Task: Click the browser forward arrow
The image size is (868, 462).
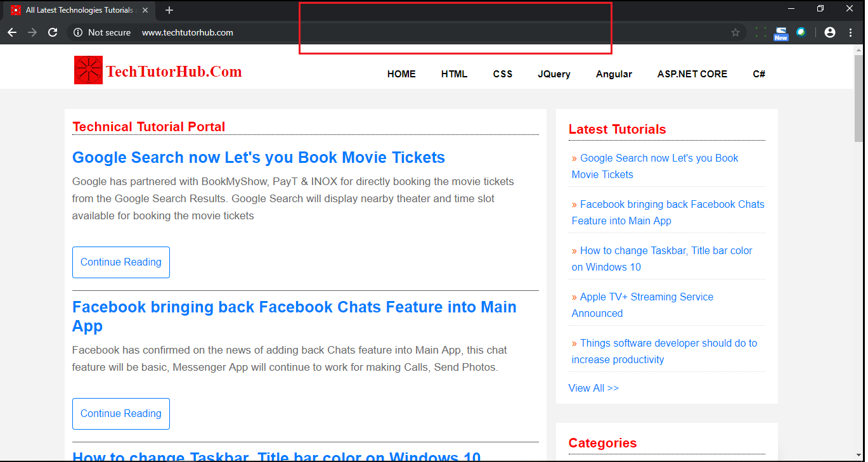Action: tap(32, 32)
